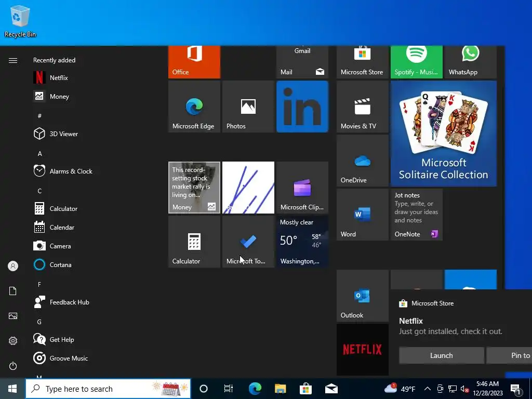
Task: Click the # section header in app list
Action: point(39,116)
